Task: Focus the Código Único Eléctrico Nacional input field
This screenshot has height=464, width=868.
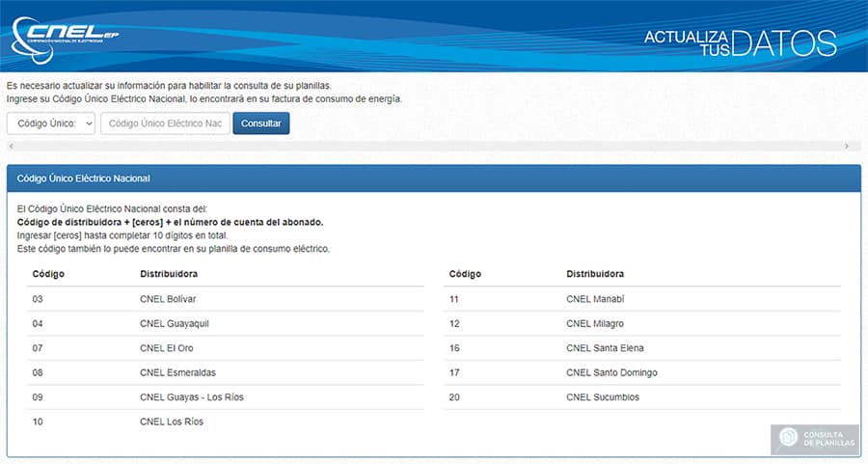Action: [x=165, y=123]
